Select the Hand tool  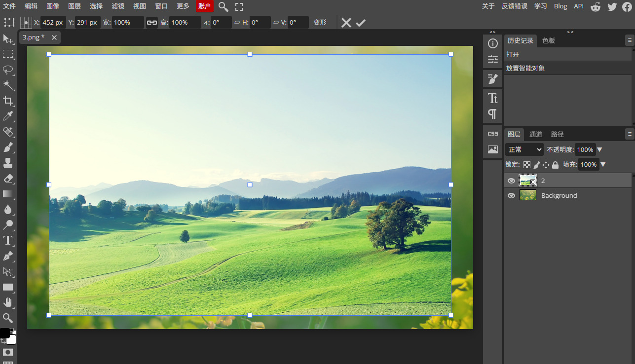8,302
